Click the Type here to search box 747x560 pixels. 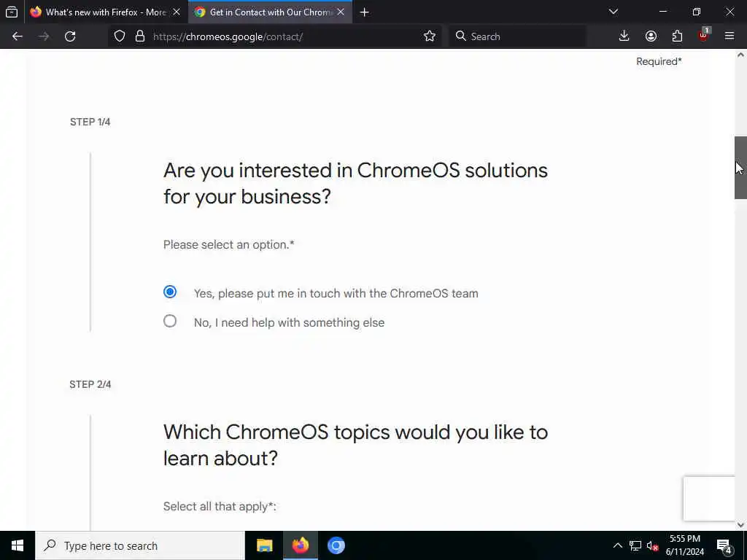(140, 545)
